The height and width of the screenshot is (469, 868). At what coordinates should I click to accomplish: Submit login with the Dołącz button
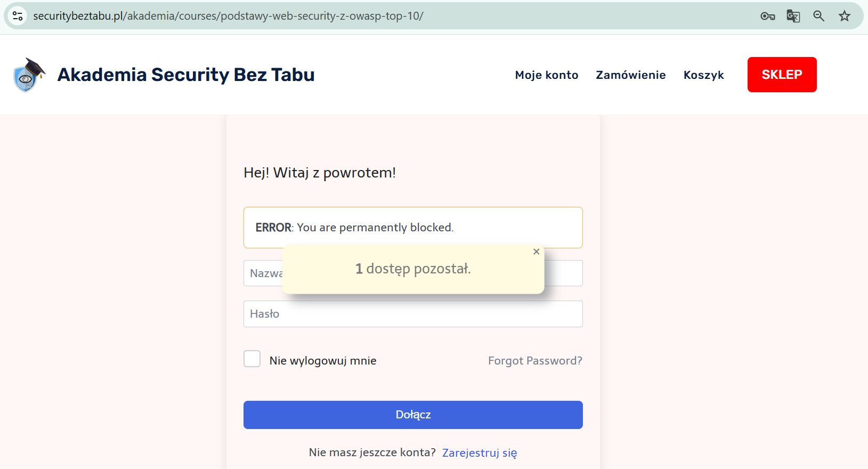tap(413, 415)
